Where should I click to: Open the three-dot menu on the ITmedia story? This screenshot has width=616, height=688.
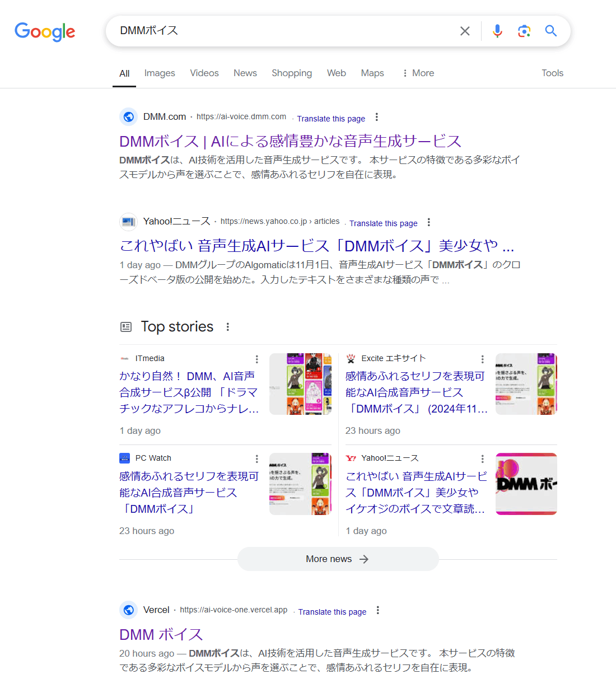[257, 359]
